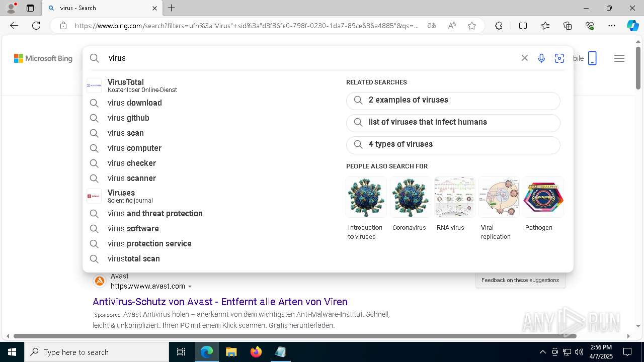Go to Microsoft Bing home logo
The image size is (644, 362).
pos(43,58)
